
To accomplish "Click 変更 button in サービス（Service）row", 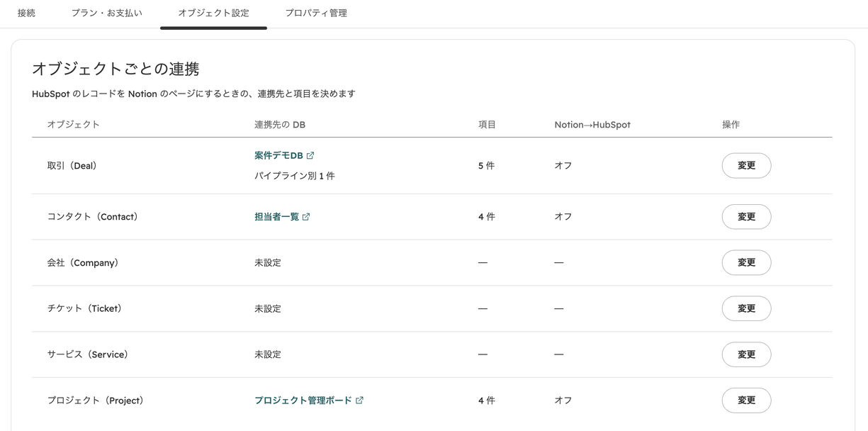I will click(x=746, y=354).
